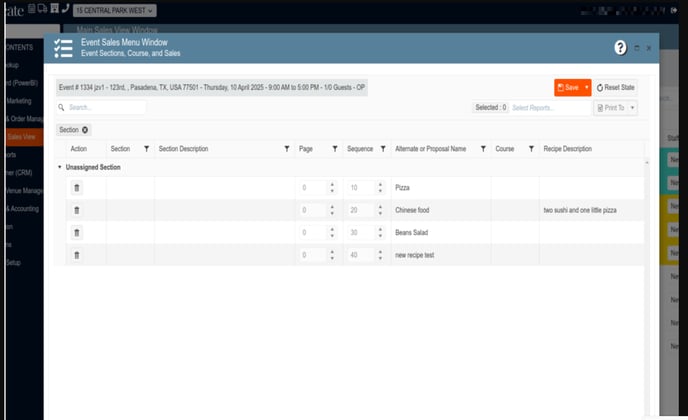This screenshot has height=420, width=688.
Task: Expand the Save button dropdown arrow
Action: tap(587, 88)
